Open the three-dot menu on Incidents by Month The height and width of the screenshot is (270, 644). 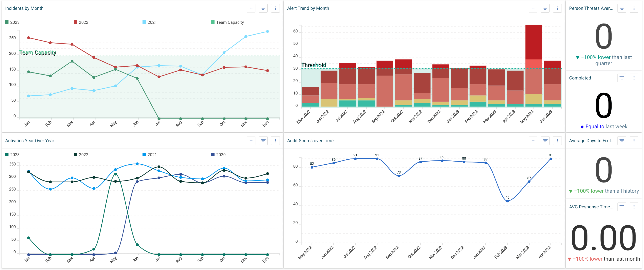(275, 8)
